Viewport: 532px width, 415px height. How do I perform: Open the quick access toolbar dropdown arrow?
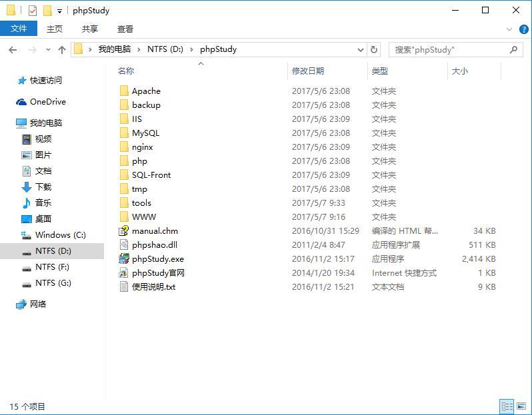[x=59, y=11]
